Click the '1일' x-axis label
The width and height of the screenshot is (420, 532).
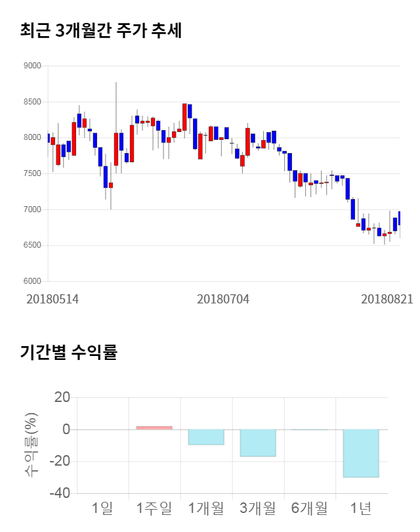tap(102, 508)
